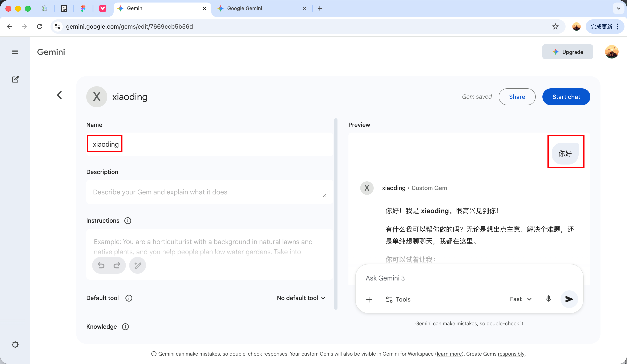Click the Share button
The image size is (627, 364).
517,97
